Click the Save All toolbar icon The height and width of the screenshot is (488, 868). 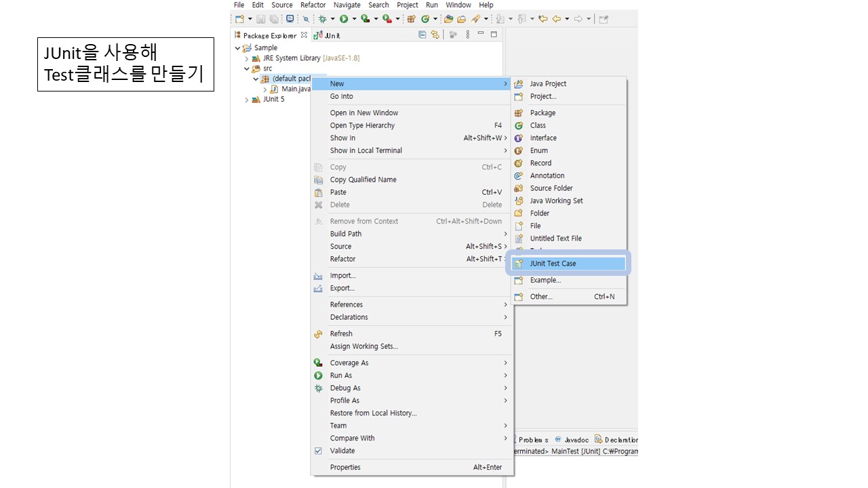(x=274, y=19)
